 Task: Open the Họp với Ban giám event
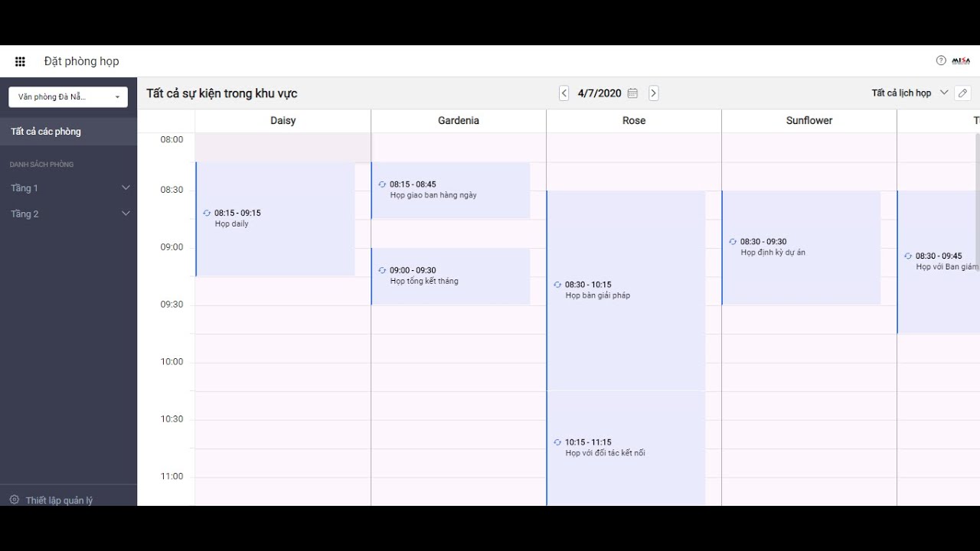pyautogui.click(x=939, y=262)
